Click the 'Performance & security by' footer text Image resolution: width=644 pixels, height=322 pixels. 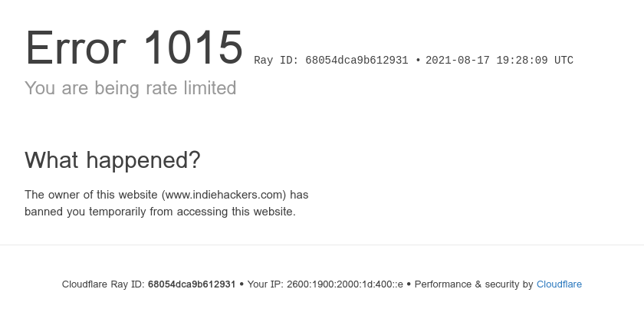tap(474, 284)
